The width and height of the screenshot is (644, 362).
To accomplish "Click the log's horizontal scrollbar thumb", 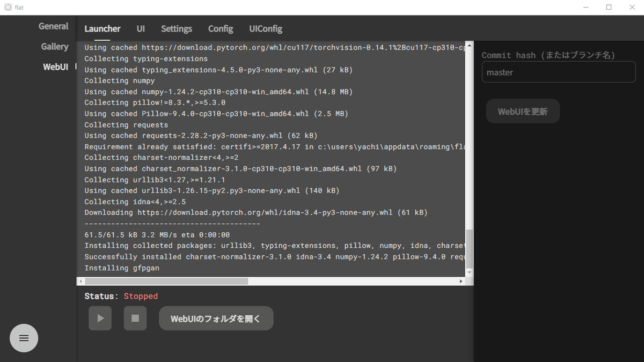I will tap(166, 281).
